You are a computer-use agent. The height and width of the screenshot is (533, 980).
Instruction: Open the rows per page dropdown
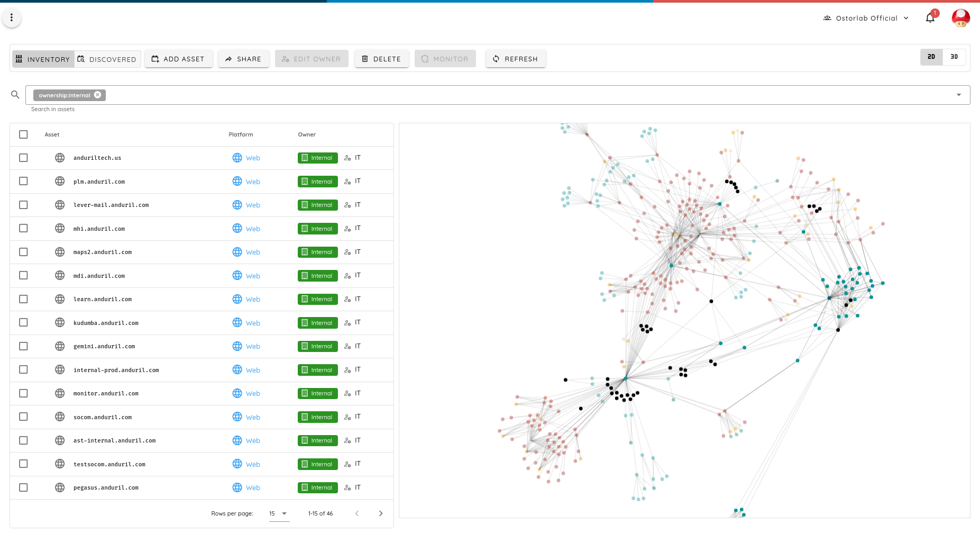tap(279, 513)
